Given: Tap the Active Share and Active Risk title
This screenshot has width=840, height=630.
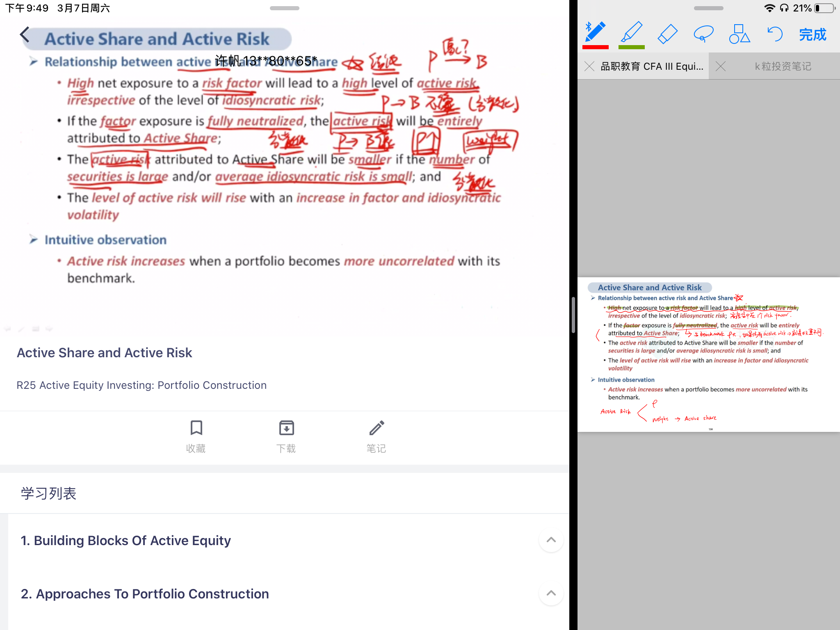Looking at the screenshot, I should click(x=104, y=353).
